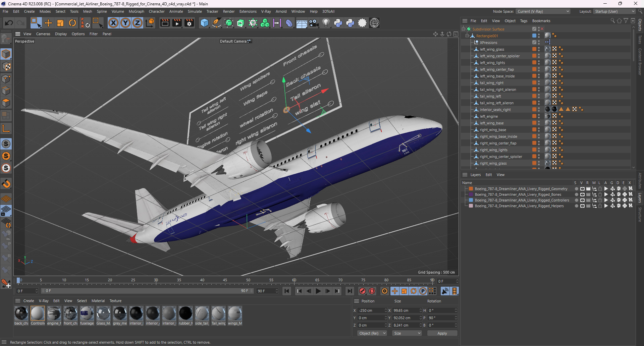The height and width of the screenshot is (346, 644).
Task: Add a Light object bulb icon
Action: (326, 23)
